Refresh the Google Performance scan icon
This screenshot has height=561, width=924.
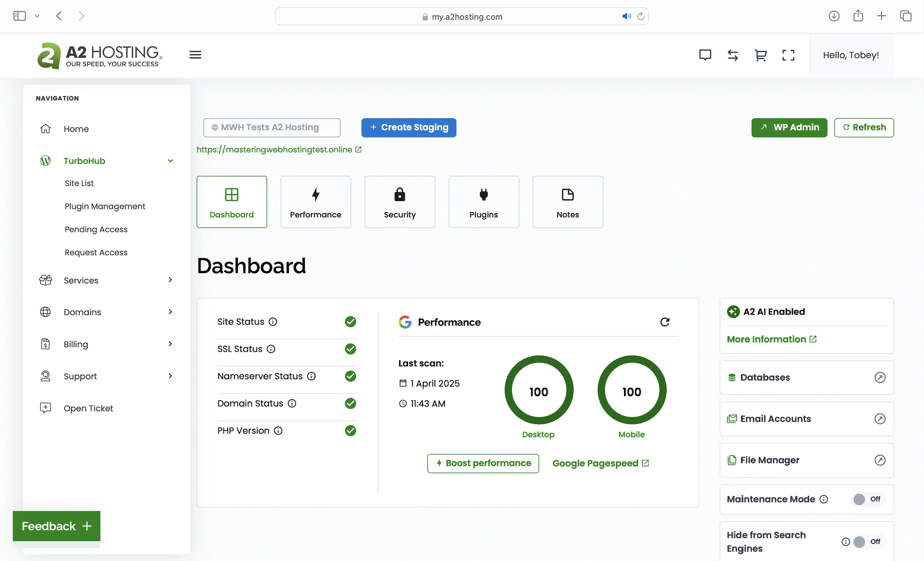[x=665, y=322]
